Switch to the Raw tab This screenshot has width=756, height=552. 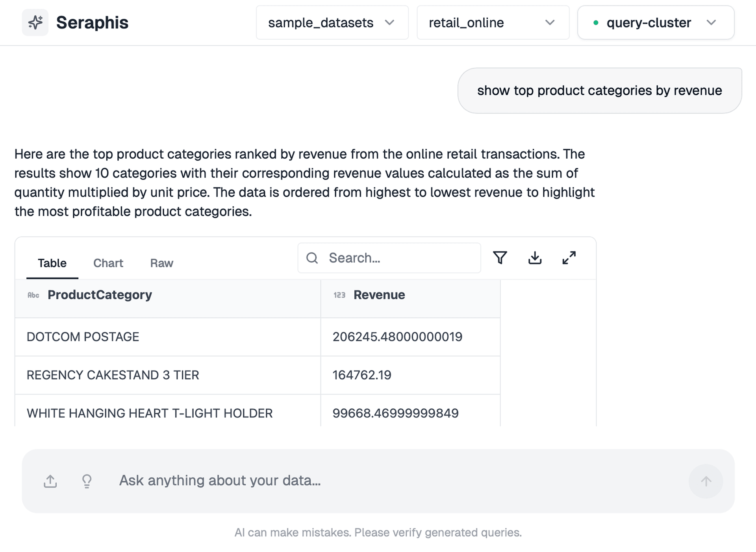click(x=161, y=263)
